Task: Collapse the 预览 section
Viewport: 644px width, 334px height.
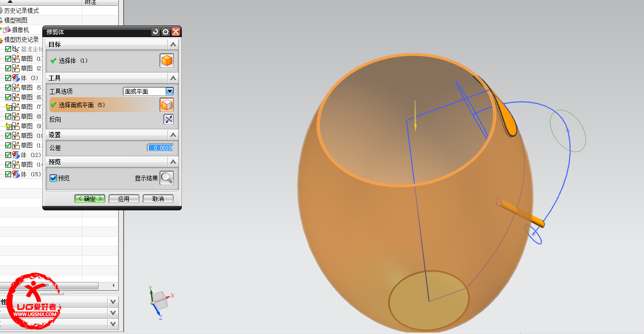Action: [x=173, y=162]
